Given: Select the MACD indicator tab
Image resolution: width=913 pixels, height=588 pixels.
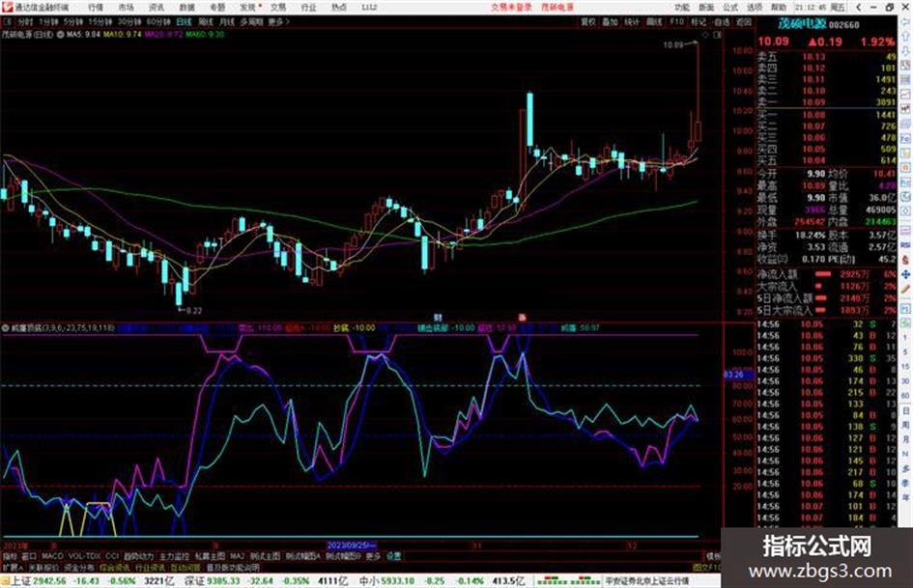Looking at the screenshot, I should pyautogui.click(x=52, y=556).
